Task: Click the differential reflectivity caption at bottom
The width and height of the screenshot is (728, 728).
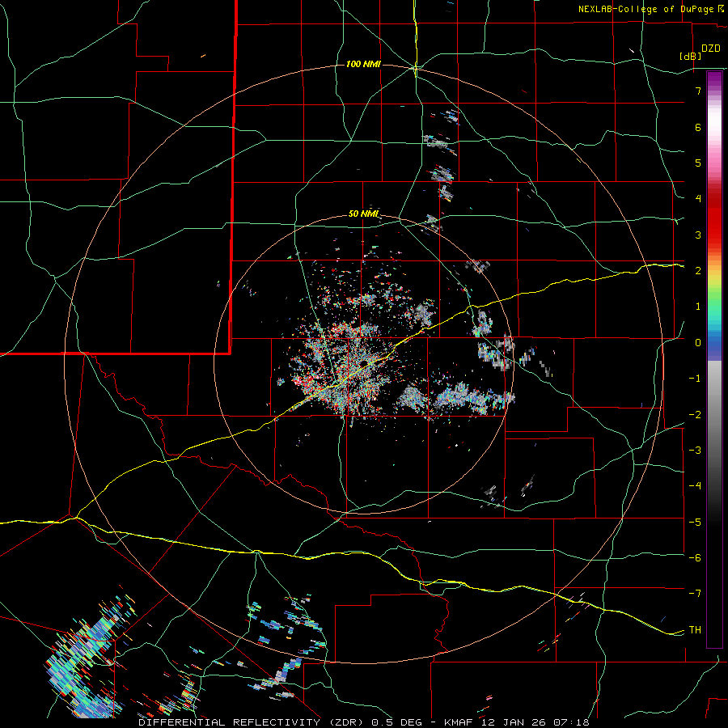Action: click(x=363, y=722)
